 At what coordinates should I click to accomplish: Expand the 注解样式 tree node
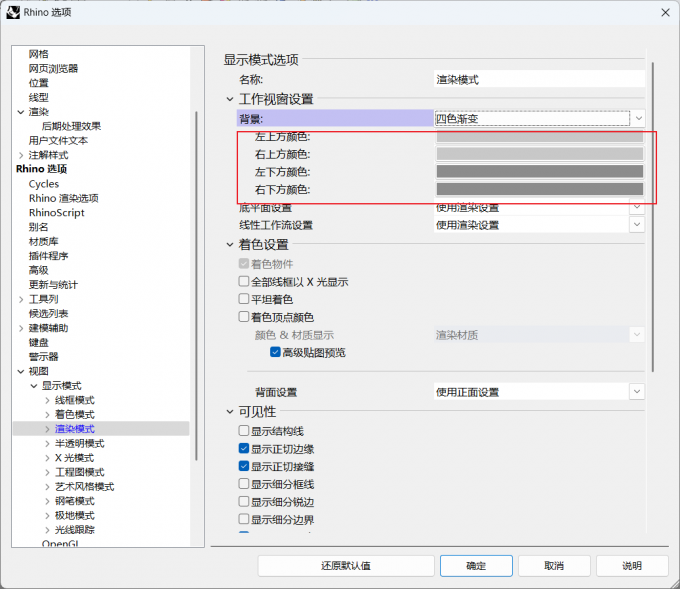[x=21, y=155]
